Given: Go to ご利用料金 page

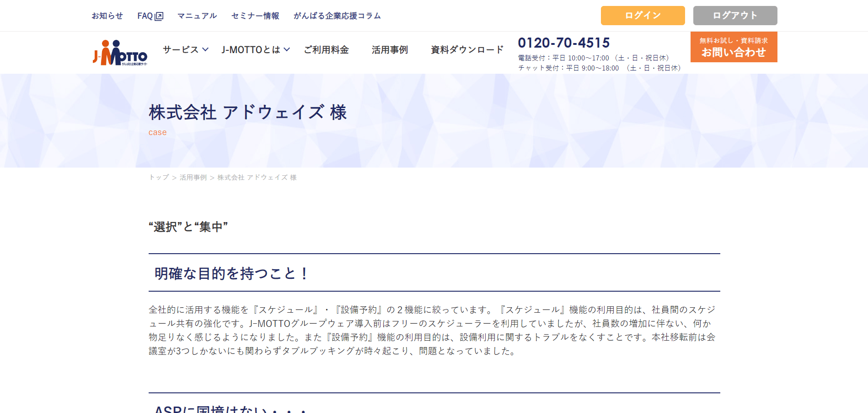Looking at the screenshot, I should [326, 49].
